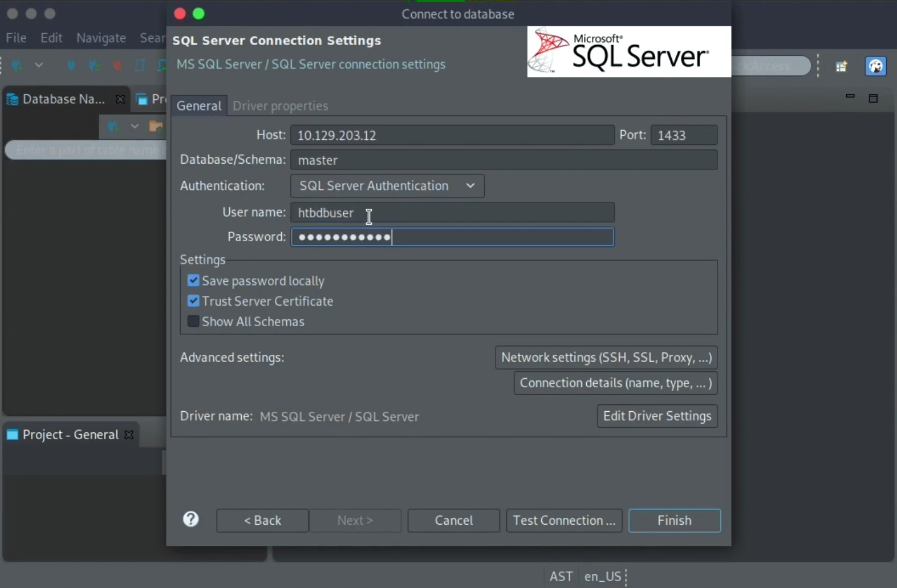
Task: Open dropdown arrow next to navigator's connection icon
Action: 135,126
